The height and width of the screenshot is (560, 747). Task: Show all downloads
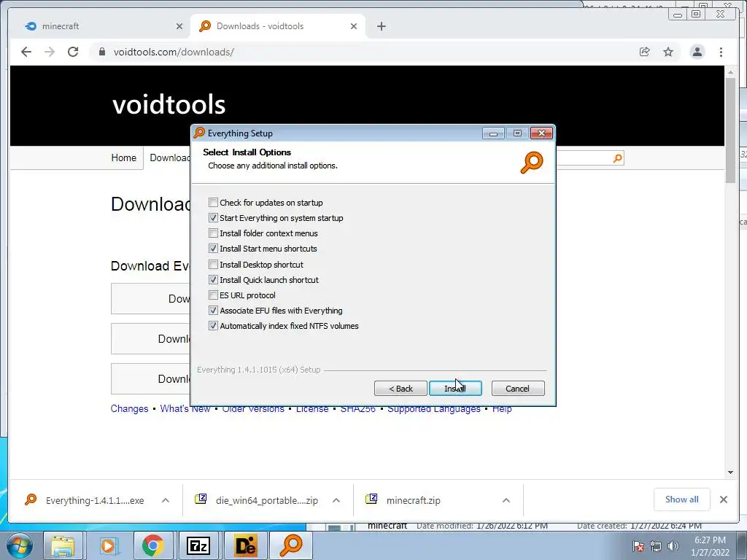pyautogui.click(x=682, y=499)
